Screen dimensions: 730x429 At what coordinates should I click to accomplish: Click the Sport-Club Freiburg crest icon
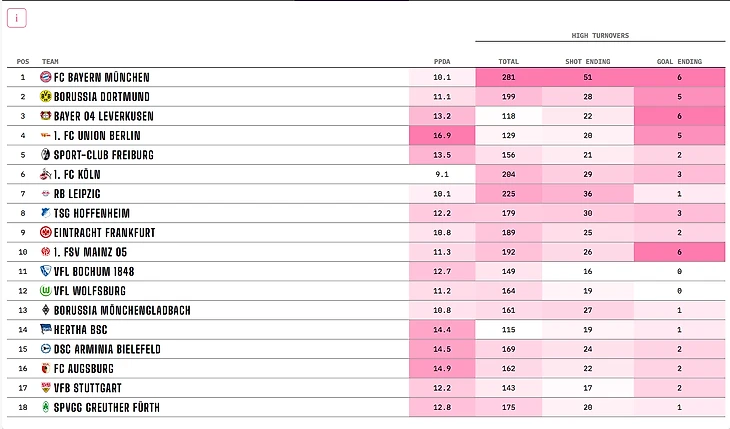pyautogui.click(x=45, y=155)
